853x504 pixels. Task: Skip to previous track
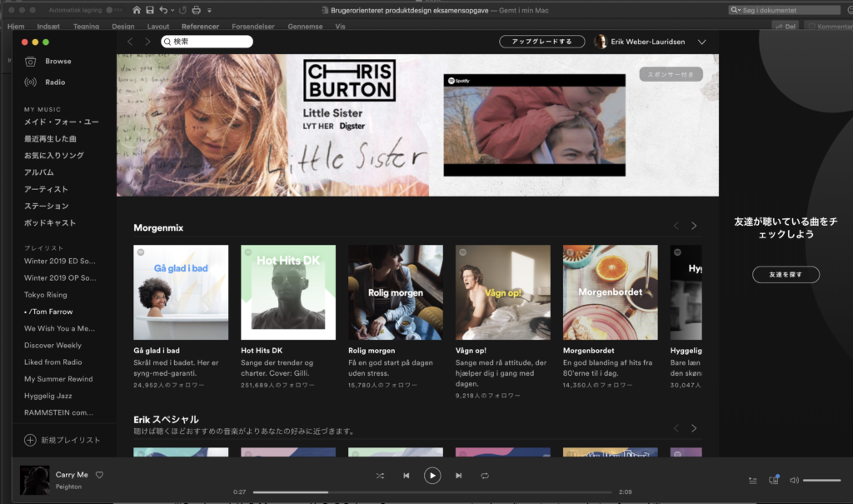[x=406, y=476]
